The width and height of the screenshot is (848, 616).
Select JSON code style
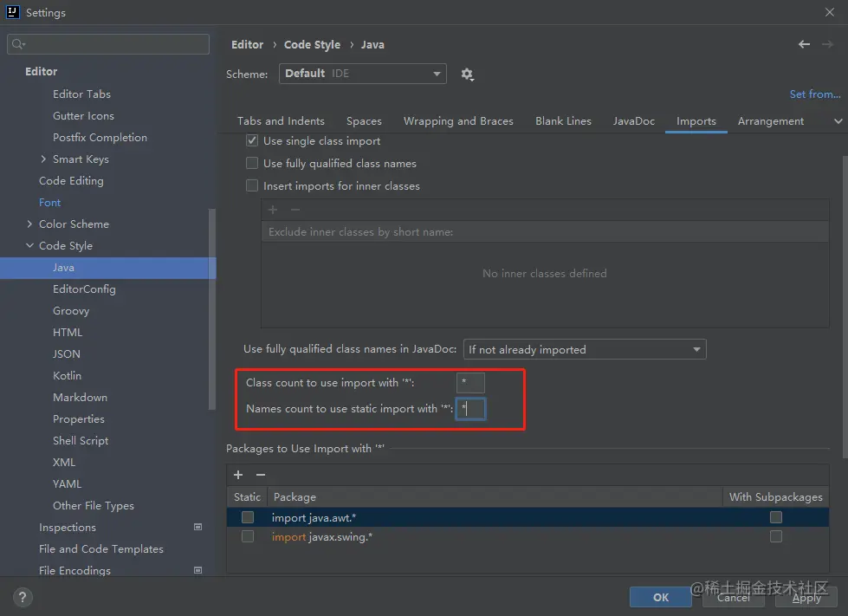67,353
